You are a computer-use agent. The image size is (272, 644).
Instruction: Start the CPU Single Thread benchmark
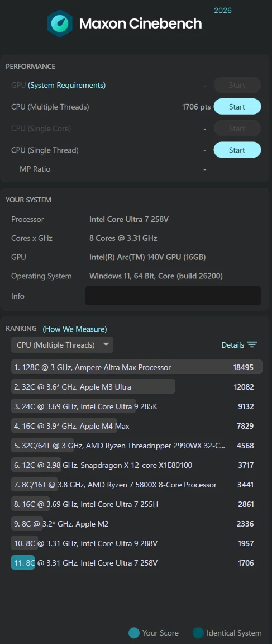pos(237,150)
